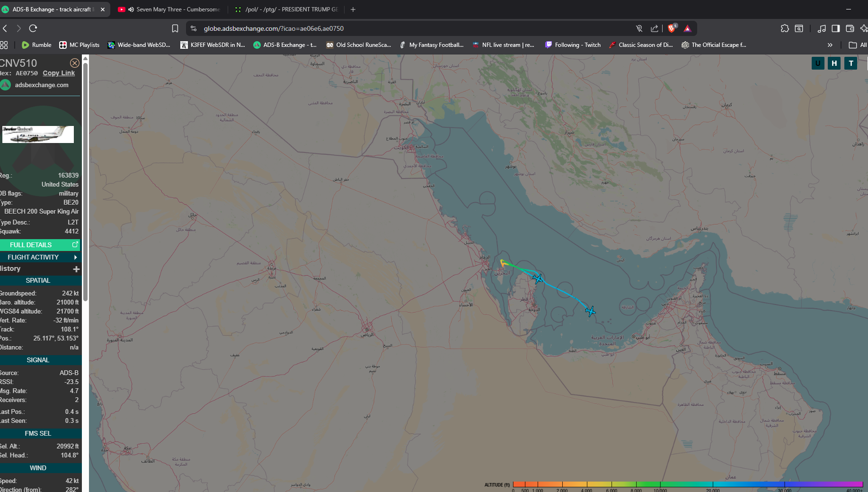Open the tab search icon

(x=799, y=28)
